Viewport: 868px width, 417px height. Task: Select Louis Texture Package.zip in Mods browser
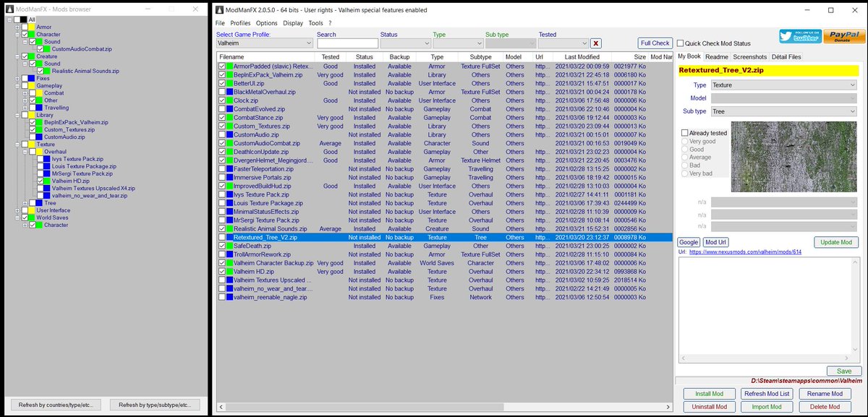[x=83, y=166]
